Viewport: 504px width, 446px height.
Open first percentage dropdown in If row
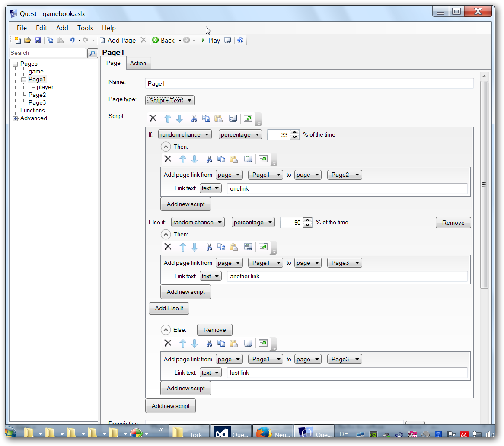coord(240,134)
